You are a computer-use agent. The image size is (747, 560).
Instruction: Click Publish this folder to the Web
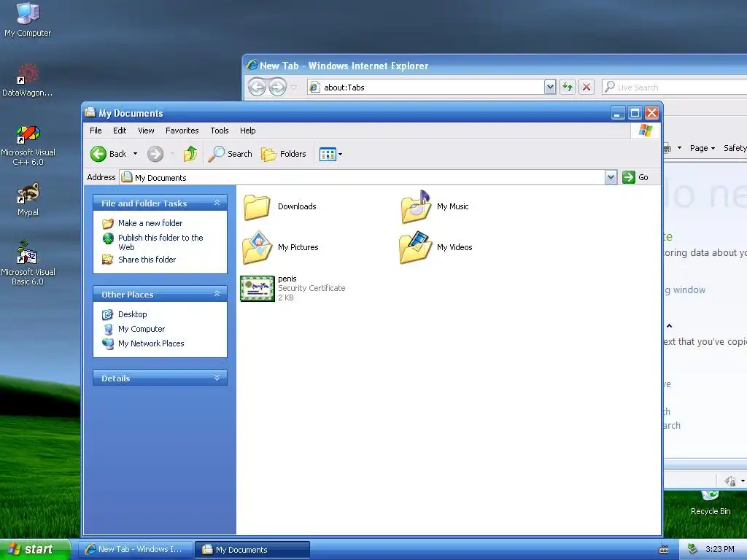160,242
